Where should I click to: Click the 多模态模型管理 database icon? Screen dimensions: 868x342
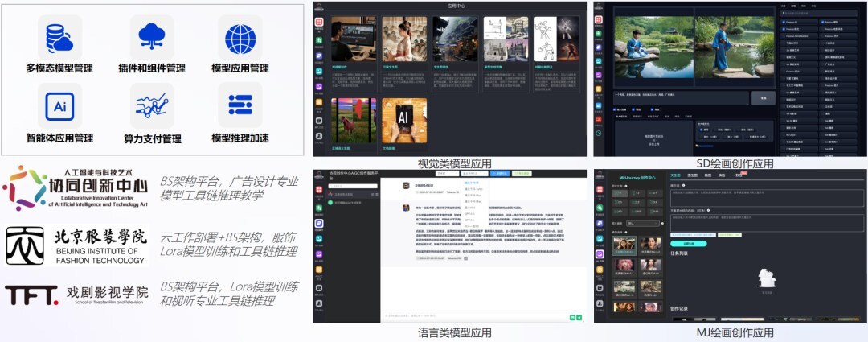point(59,37)
